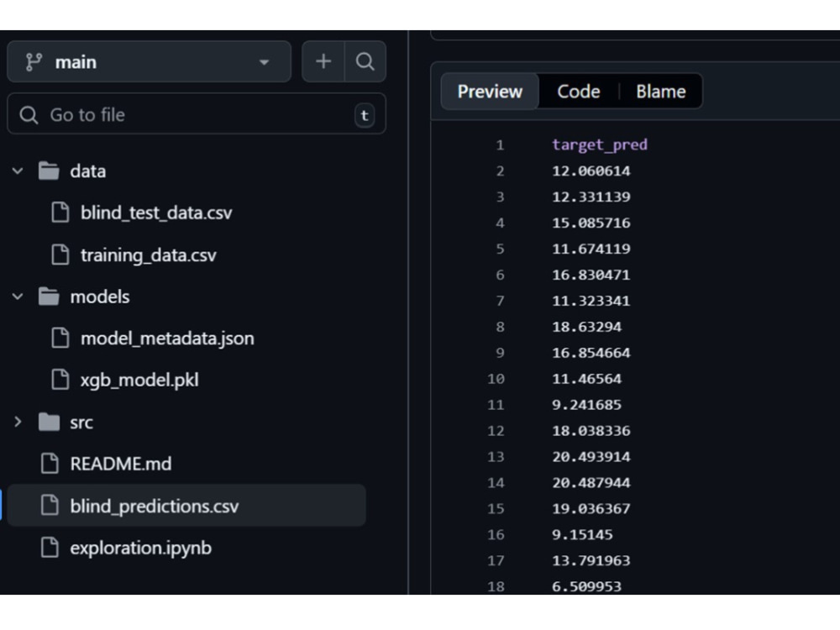Collapse the data folder chevron

coord(18,171)
